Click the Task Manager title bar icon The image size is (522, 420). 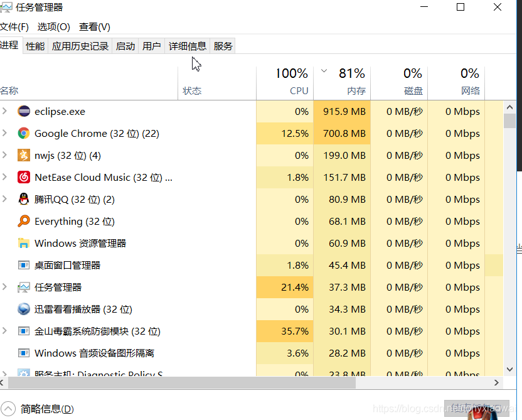pyautogui.click(x=6, y=7)
